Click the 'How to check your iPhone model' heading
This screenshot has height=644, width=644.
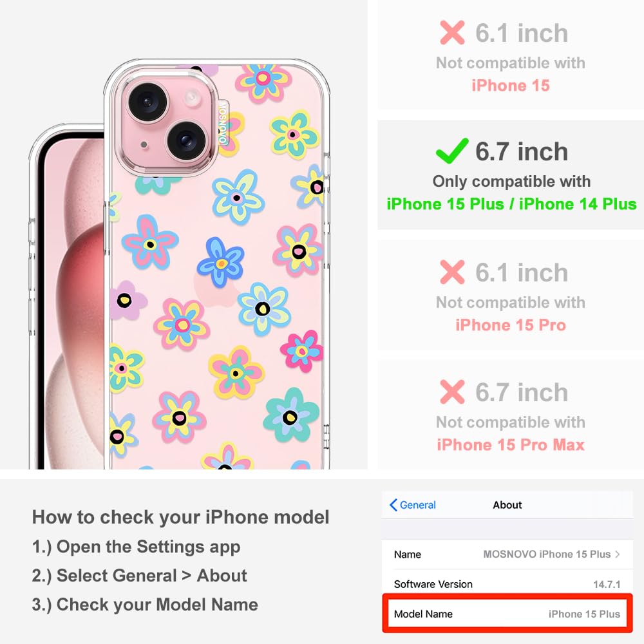[181, 516]
